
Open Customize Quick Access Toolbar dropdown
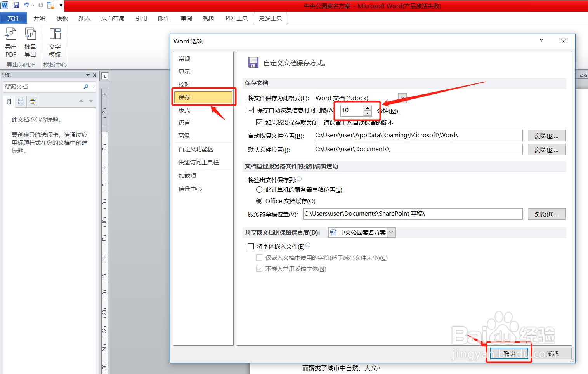point(61,5)
